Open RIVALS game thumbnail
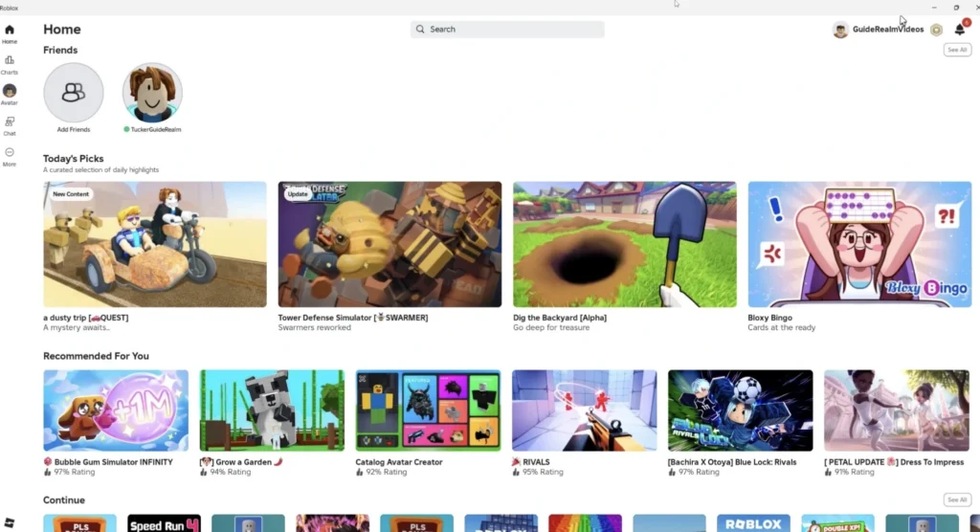The image size is (980, 532). tap(585, 410)
